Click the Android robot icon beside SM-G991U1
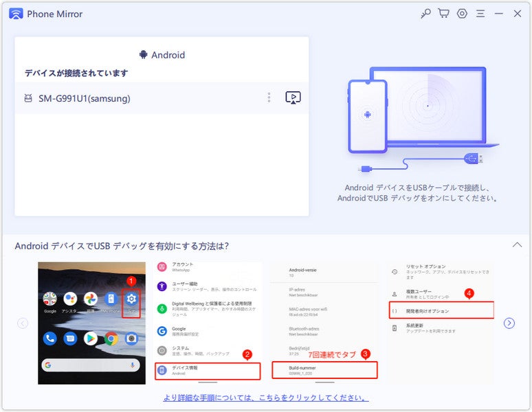Image resolution: width=532 pixels, height=412 pixels. (28, 98)
